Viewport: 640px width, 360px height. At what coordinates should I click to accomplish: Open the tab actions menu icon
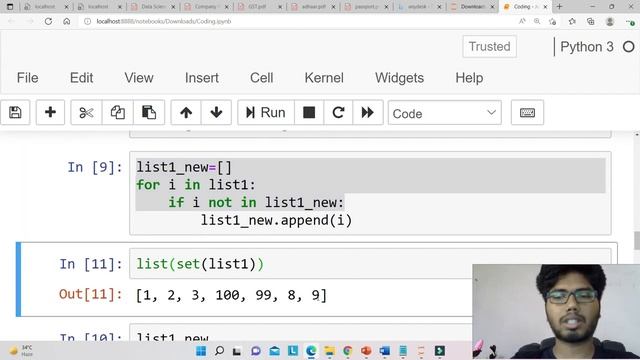pos(10,7)
